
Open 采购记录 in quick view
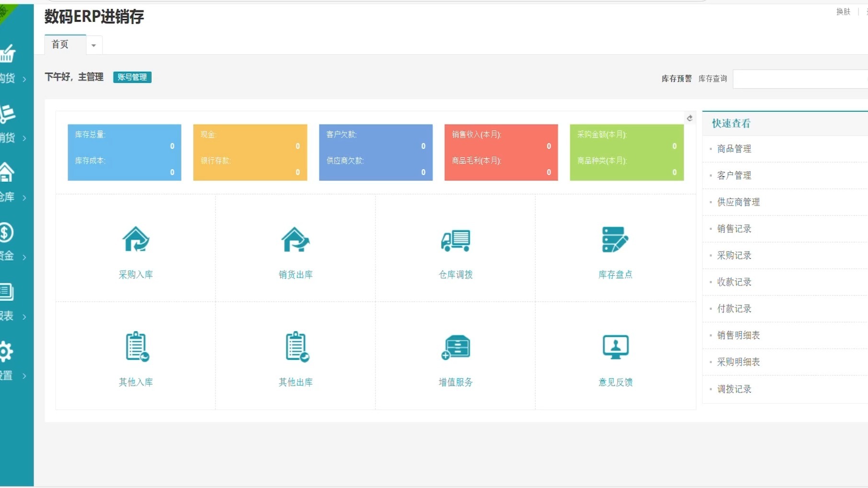point(734,255)
